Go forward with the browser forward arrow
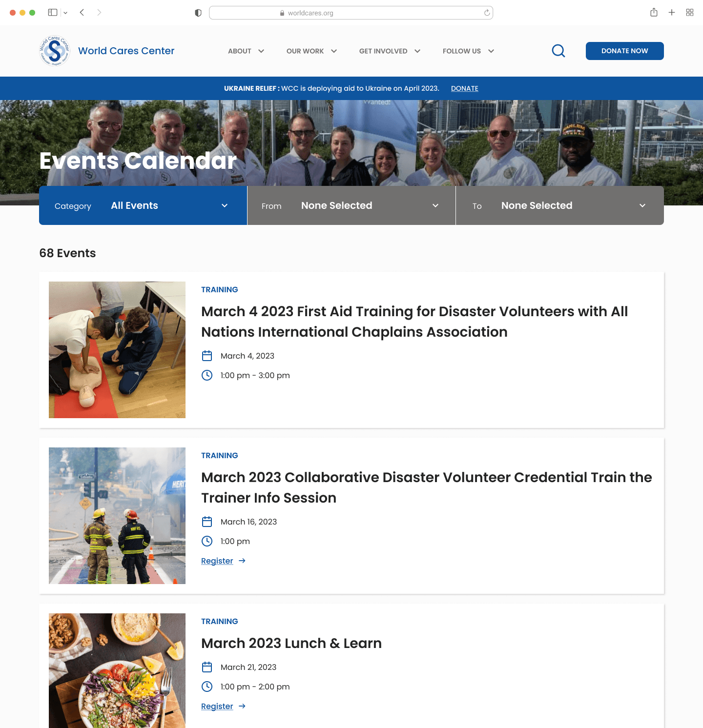The image size is (703, 728). [x=99, y=12]
